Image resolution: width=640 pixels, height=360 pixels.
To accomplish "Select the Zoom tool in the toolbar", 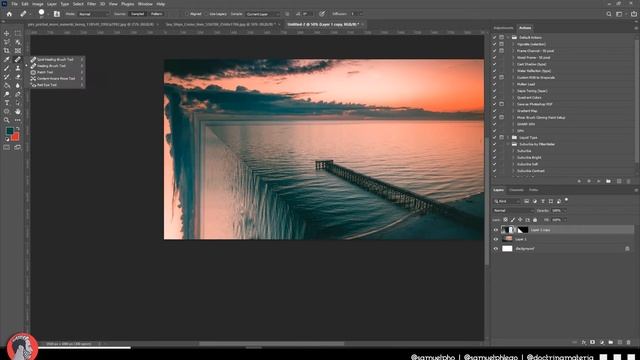I will pyautogui.click(x=7, y=120).
